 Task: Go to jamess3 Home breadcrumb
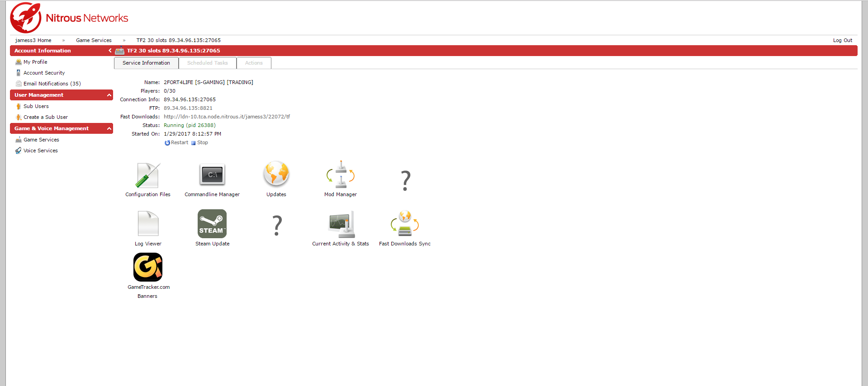33,40
